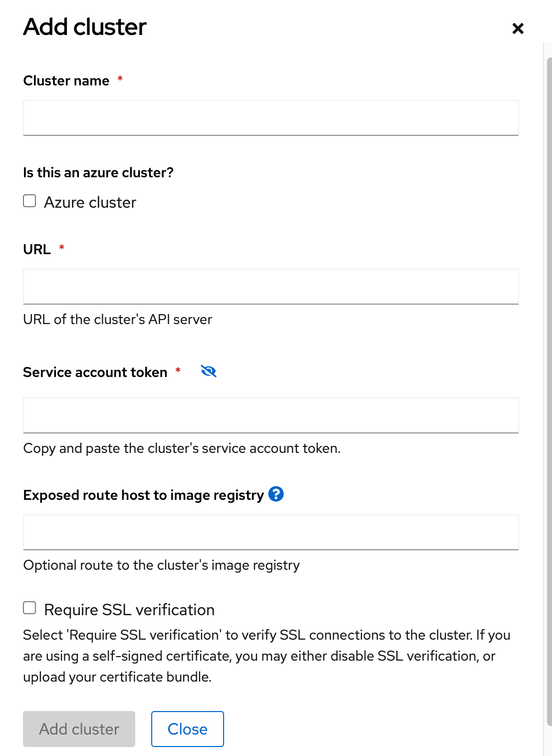Viewport: 552px width, 756px height.
Task: Check the Require SSL verification box
Action: point(30,608)
